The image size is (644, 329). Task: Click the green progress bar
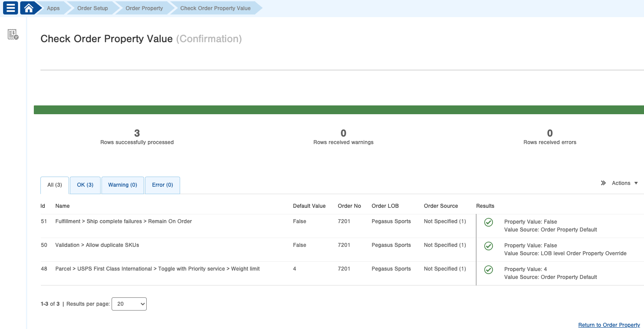point(339,110)
